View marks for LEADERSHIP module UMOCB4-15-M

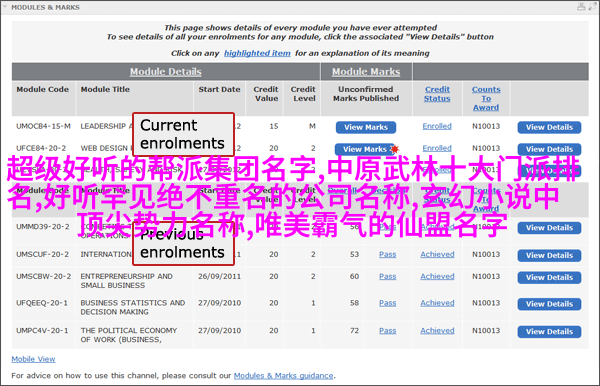[366, 127]
